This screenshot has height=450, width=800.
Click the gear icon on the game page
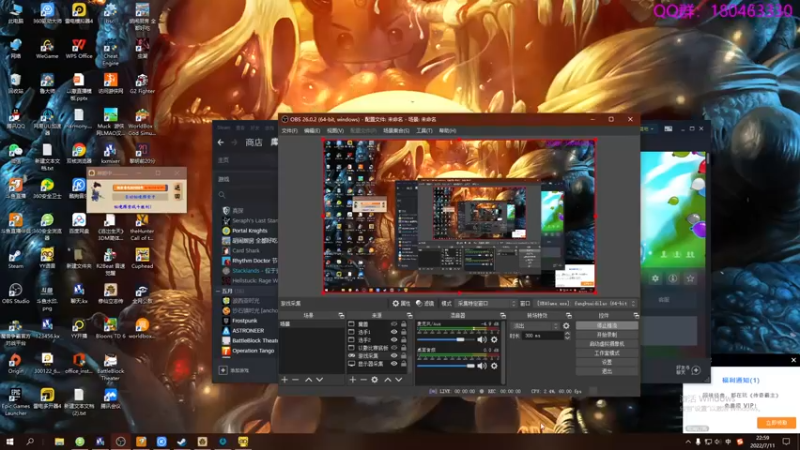655,279
